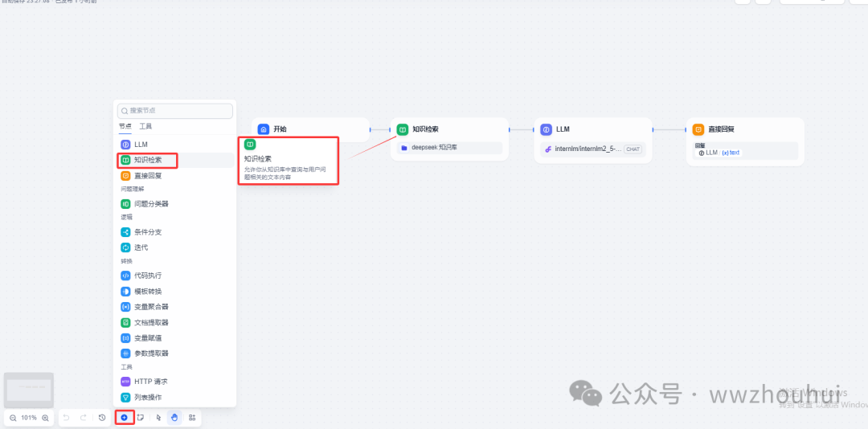Screen dimensions: 868x429
Task: Add an LLM node from the list
Action: pyautogui.click(x=141, y=145)
